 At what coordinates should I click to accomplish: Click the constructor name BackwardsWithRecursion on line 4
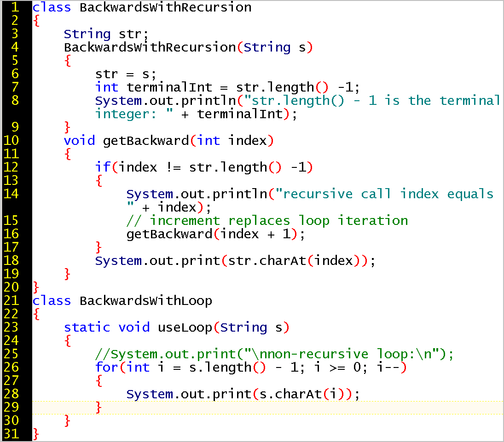click(150, 47)
